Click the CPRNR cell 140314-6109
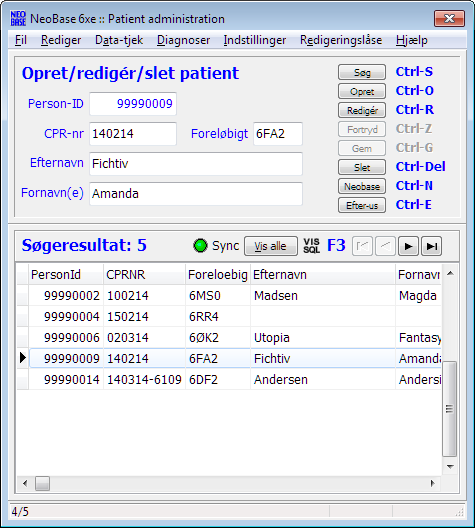This screenshot has width=475, height=528. click(x=144, y=379)
